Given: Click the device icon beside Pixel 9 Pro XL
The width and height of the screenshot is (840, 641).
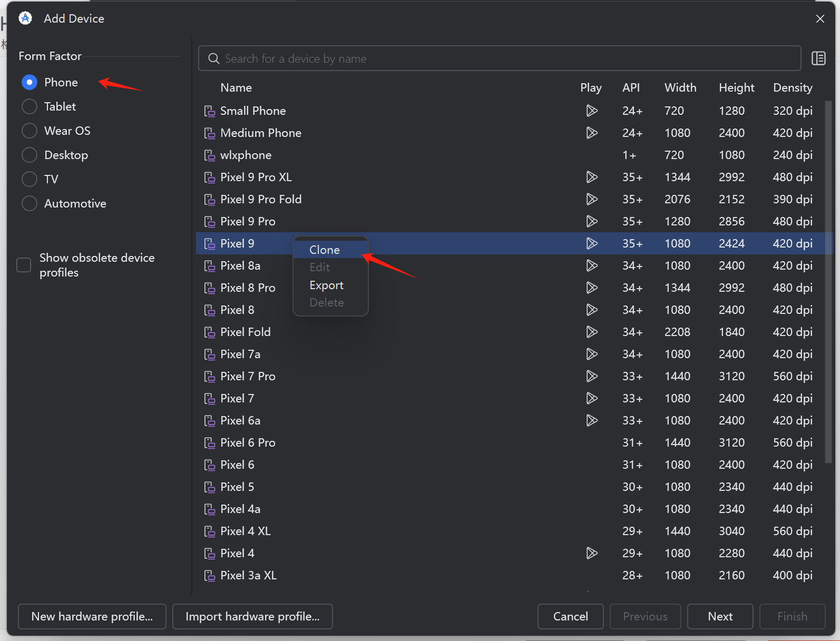Looking at the screenshot, I should 210,177.
